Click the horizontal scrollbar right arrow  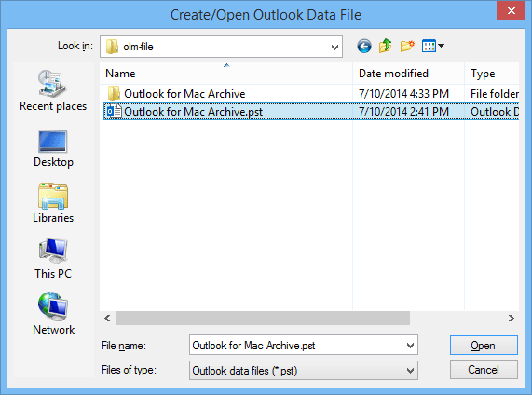click(x=512, y=319)
